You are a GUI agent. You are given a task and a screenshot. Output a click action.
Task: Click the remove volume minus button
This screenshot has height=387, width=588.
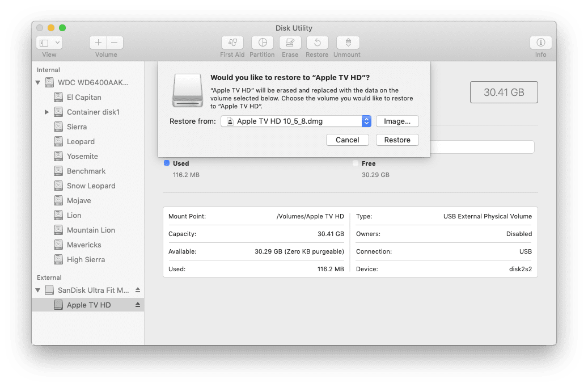[x=115, y=43]
